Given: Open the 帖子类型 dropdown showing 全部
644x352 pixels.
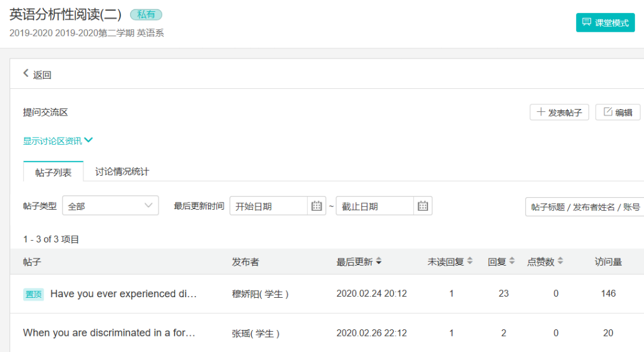Looking at the screenshot, I should click(110, 206).
